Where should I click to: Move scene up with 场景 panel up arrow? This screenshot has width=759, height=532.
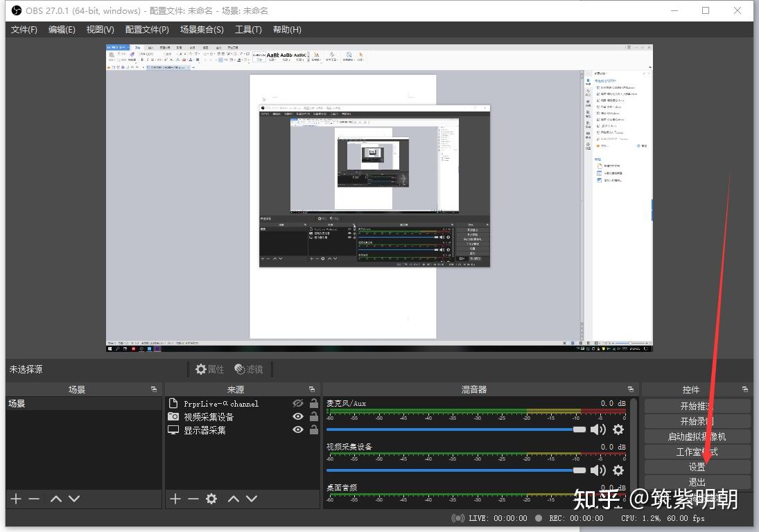56,499
